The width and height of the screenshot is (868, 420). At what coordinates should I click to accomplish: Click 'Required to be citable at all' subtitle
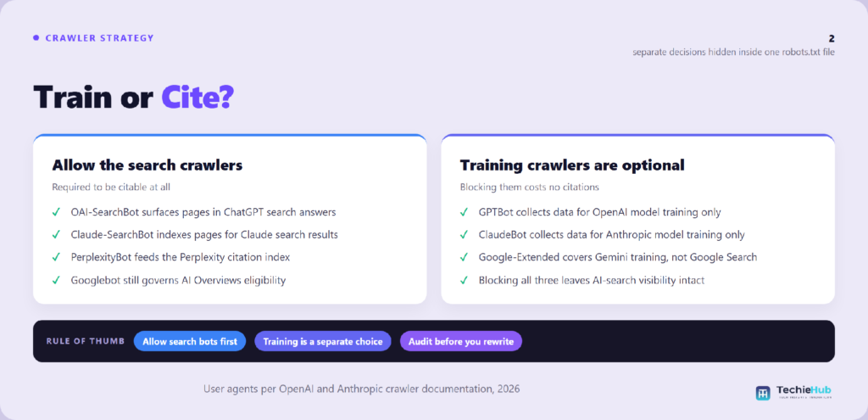click(111, 188)
